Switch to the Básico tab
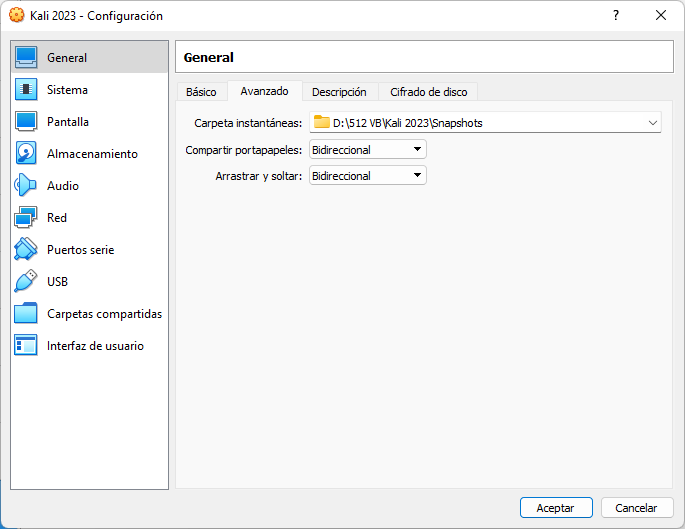 201,92
